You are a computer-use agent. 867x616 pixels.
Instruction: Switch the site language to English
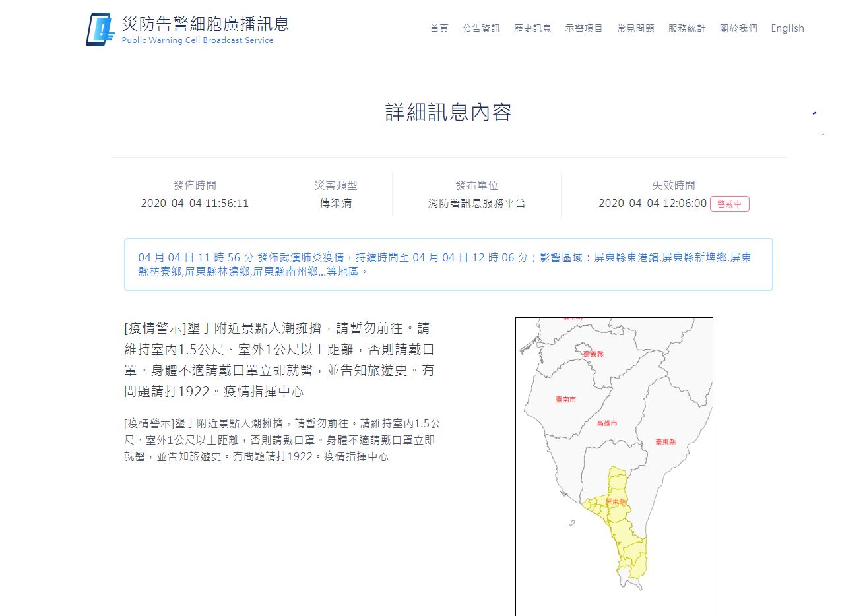point(787,28)
